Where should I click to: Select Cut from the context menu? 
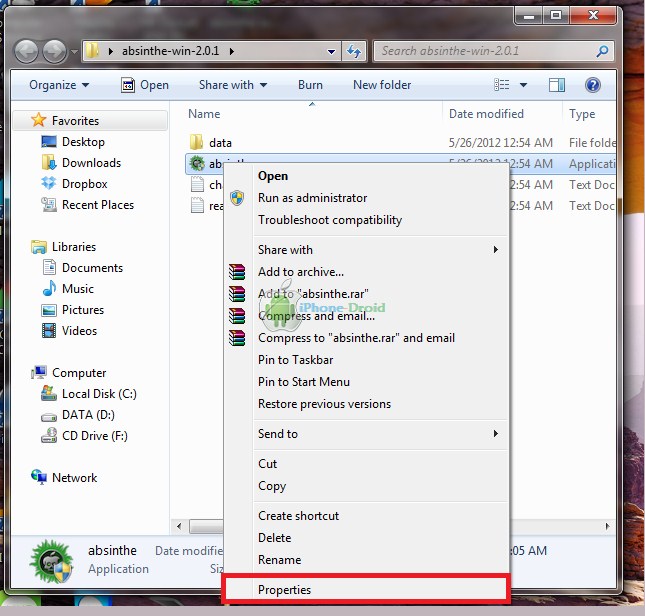coord(366,464)
